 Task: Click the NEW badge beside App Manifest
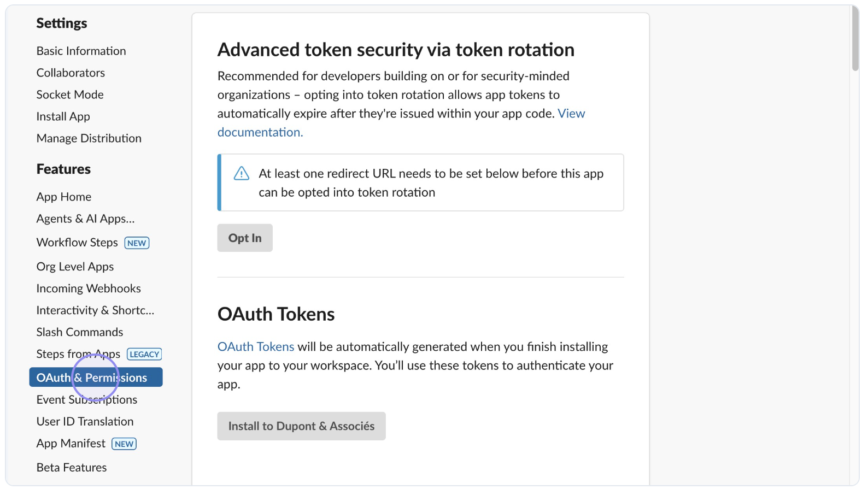(124, 444)
